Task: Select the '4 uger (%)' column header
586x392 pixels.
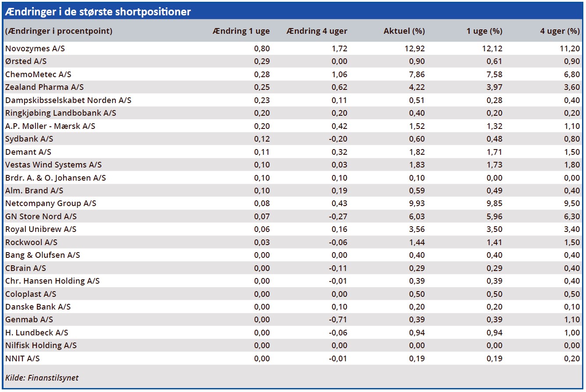Action: click(x=560, y=31)
